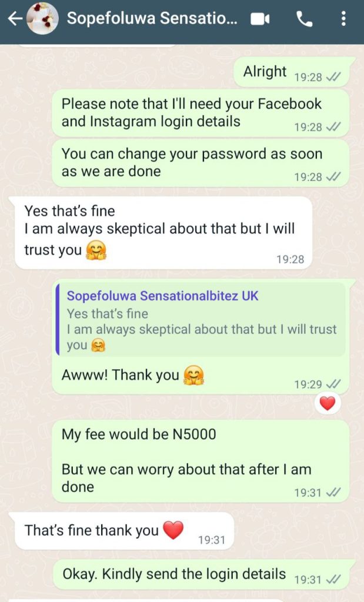Tap read ticks on the 19:29 message

point(332,384)
